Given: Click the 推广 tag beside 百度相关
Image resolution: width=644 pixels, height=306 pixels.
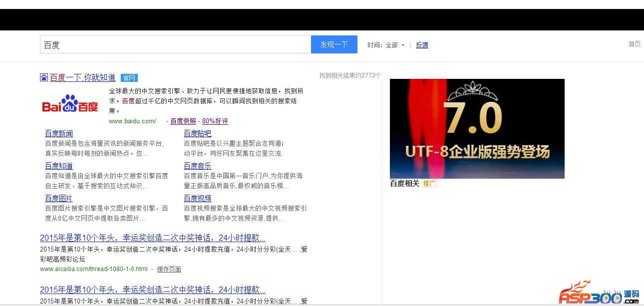Looking at the screenshot, I should [x=429, y=183].
